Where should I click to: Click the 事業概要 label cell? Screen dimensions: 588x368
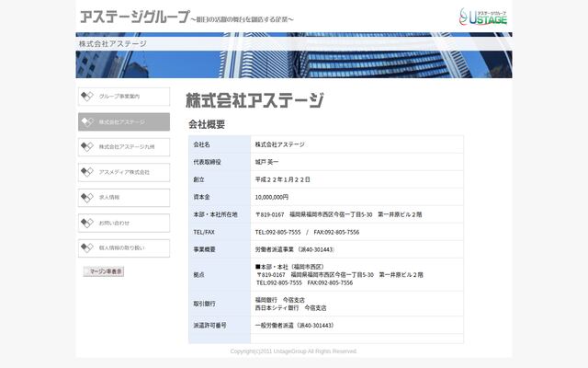point(220,249)
